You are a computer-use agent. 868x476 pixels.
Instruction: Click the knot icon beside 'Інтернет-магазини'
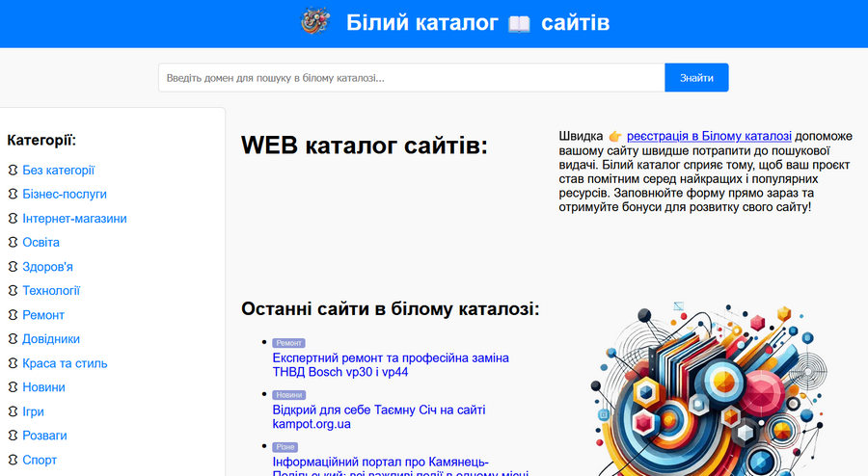click(x=13, y=219)
